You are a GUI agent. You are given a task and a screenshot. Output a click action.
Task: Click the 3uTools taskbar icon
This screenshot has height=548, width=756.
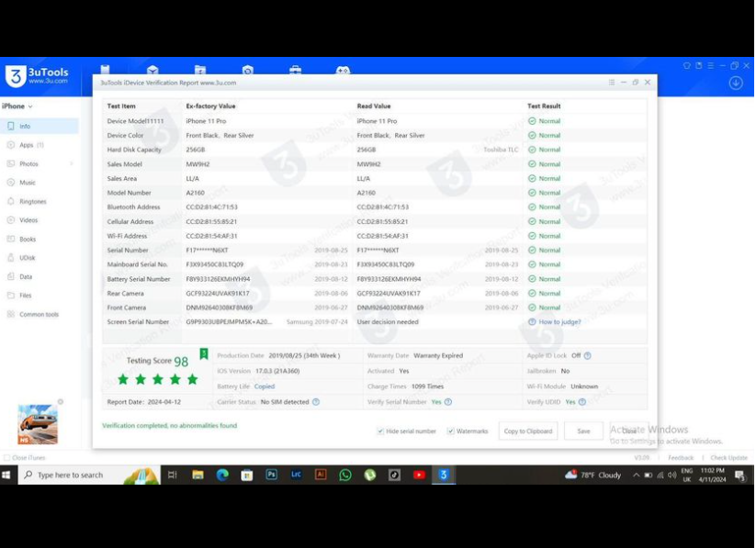click(x=443, y=475)
